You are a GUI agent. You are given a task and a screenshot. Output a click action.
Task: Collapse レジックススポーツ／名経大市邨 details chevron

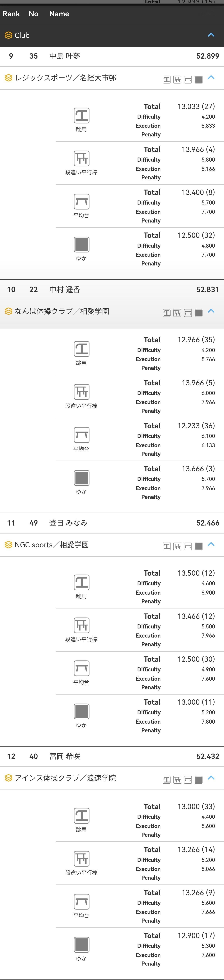click(x=211, y=77)
